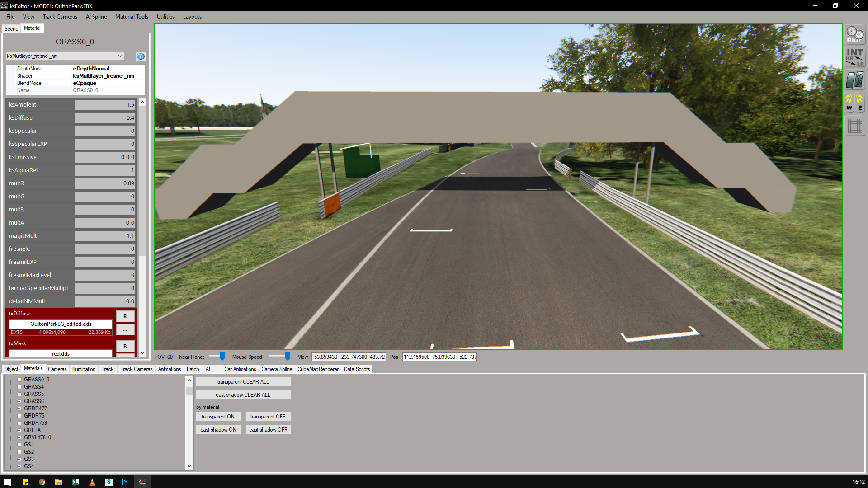Click transparent OFF button
Image resolution: width=868 pixels, height=488 pixels.
click(268, 417)
